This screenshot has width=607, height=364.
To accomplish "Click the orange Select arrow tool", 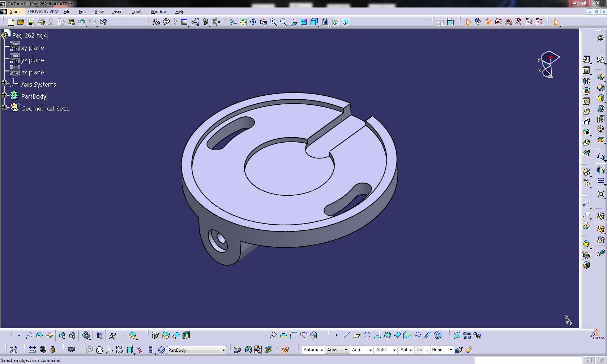I will coord(468,22).
